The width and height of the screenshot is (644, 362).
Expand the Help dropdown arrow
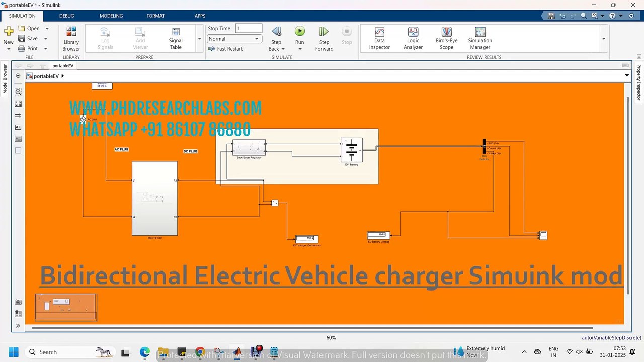(x=621, y=16)
